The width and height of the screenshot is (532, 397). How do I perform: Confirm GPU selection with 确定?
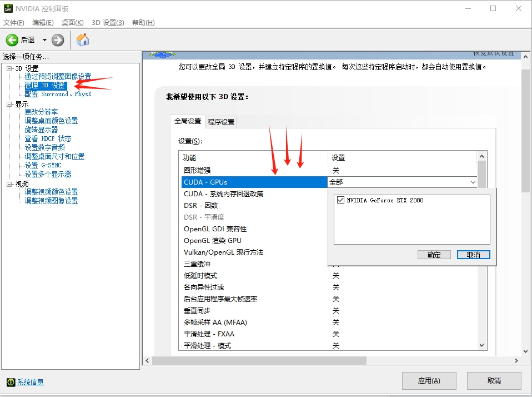[x=434, y=255]
